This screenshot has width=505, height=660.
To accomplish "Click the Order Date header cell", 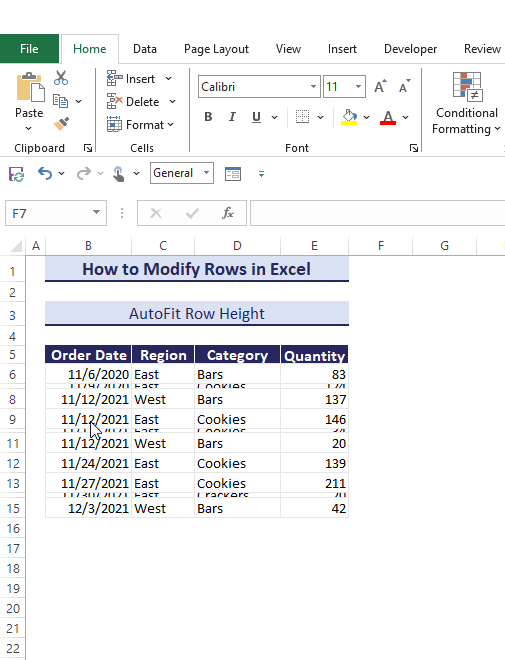I will (88, 355).
